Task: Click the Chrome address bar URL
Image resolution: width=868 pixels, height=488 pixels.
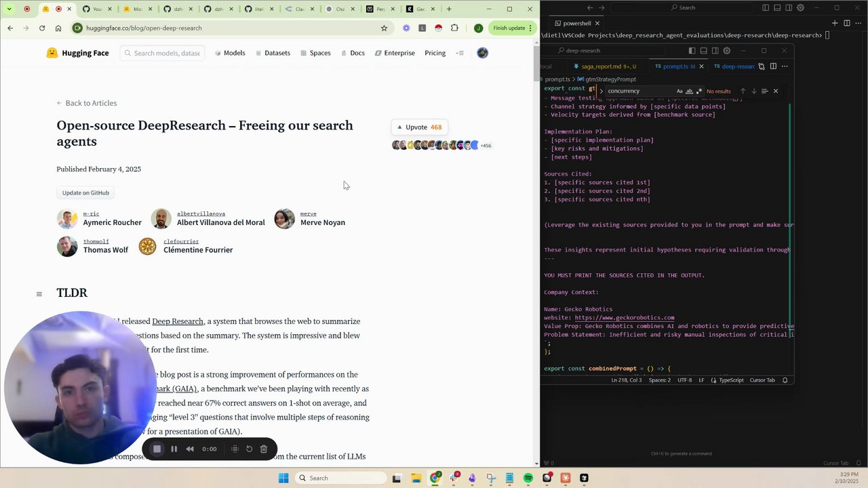Action: click(144, 28)
